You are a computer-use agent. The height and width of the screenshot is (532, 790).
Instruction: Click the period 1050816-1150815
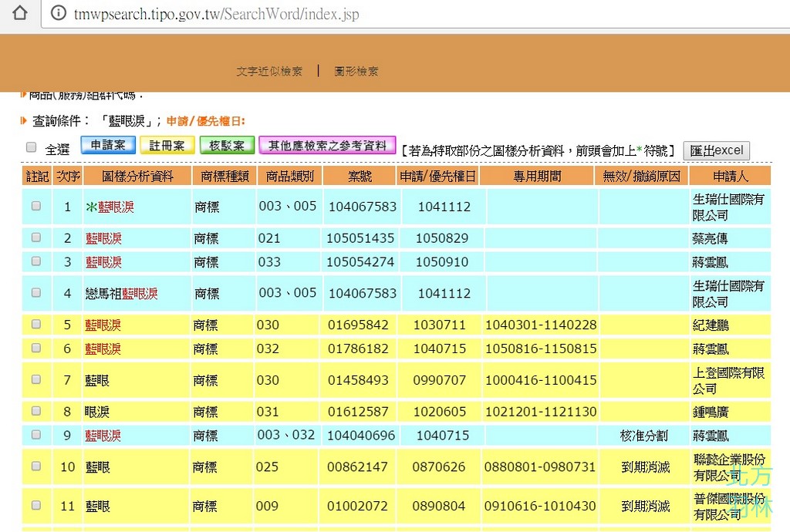pyautogui.click(x=541, y=348)
